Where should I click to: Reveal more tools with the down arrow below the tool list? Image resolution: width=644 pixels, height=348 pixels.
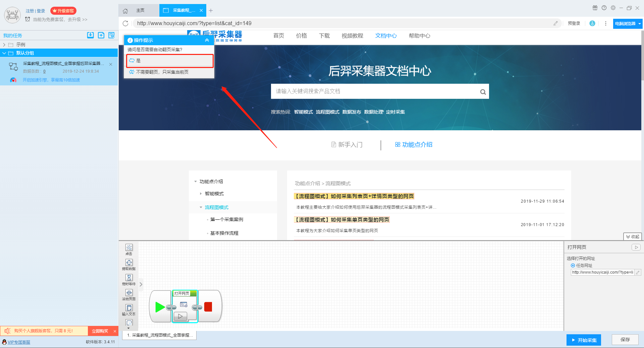[x=129, y=328]
